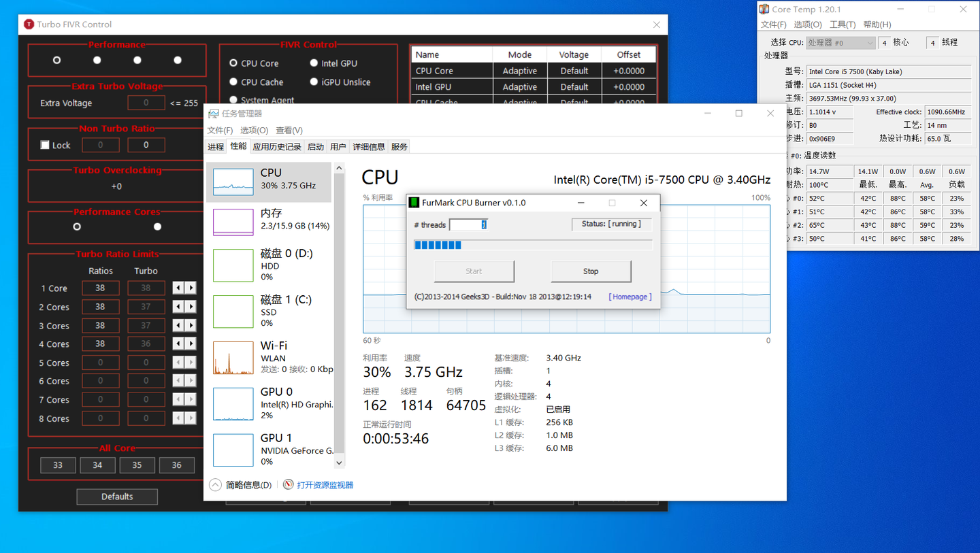Open the 工具(T) menu in Core Temp
This screenshot has height=553, width=980.
point(843,24)
